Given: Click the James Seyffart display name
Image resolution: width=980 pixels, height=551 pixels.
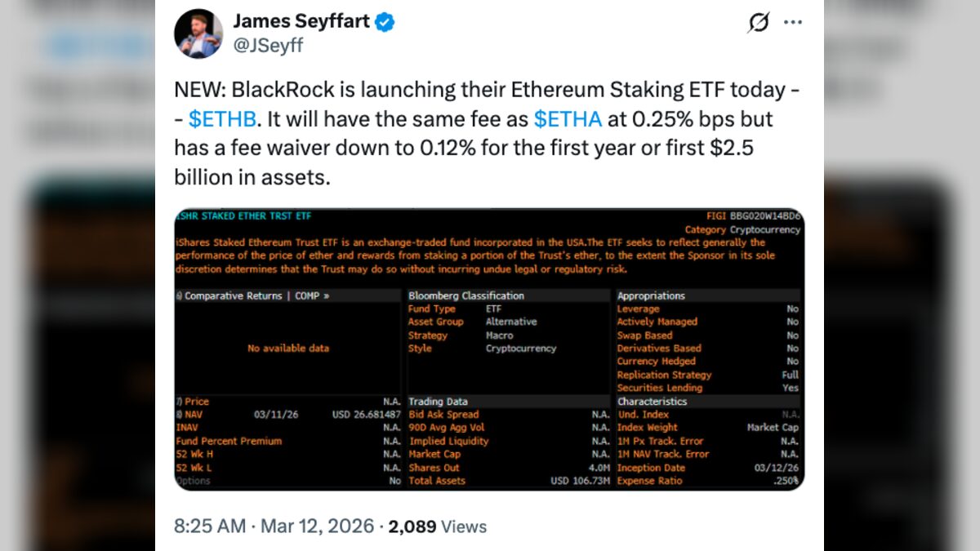Looking at the screenshot, I should click(x=301, y=21).
